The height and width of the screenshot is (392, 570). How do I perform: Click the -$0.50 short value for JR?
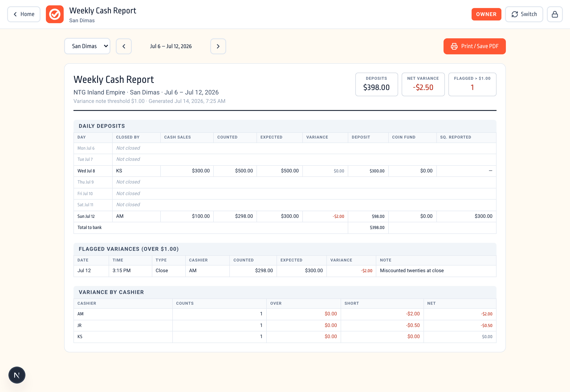[413, 325]
